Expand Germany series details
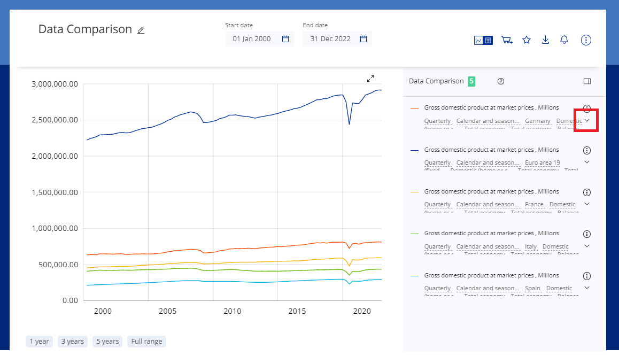 point(586,120)
